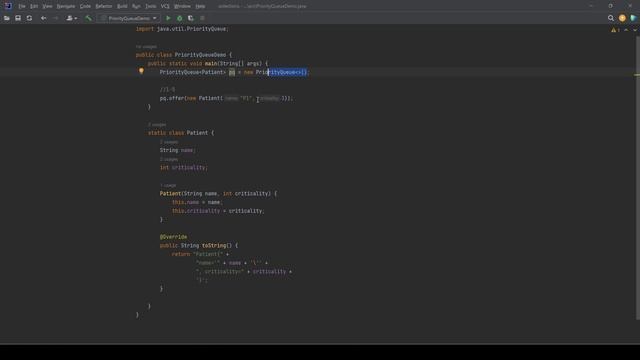The height and width of the screenshot is (360, 640).
Task: Open the PriorityQueueDemo run configuration dropdown
Action: [129, 18]
